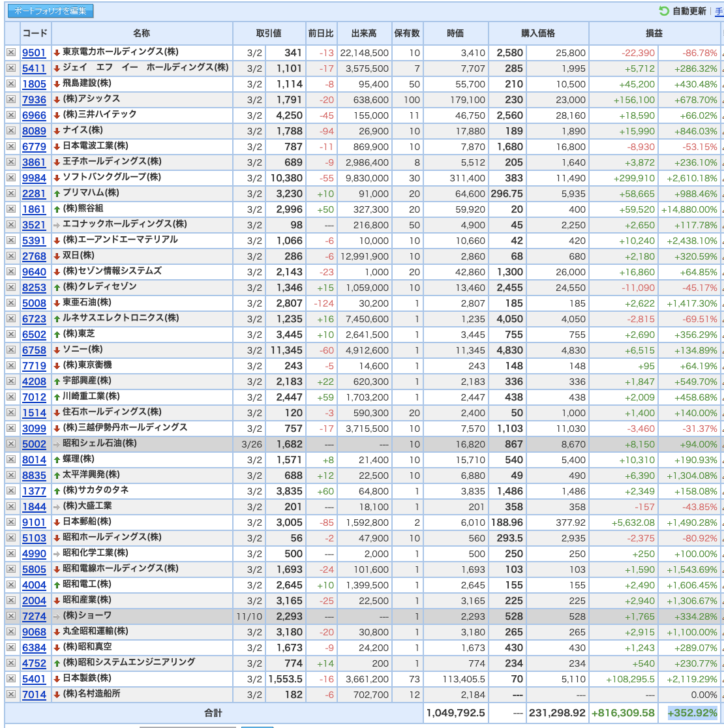Viewport: 724px width, 728px height.
Task: Click the 前日比 column header
Action: [x=321, y=33]
